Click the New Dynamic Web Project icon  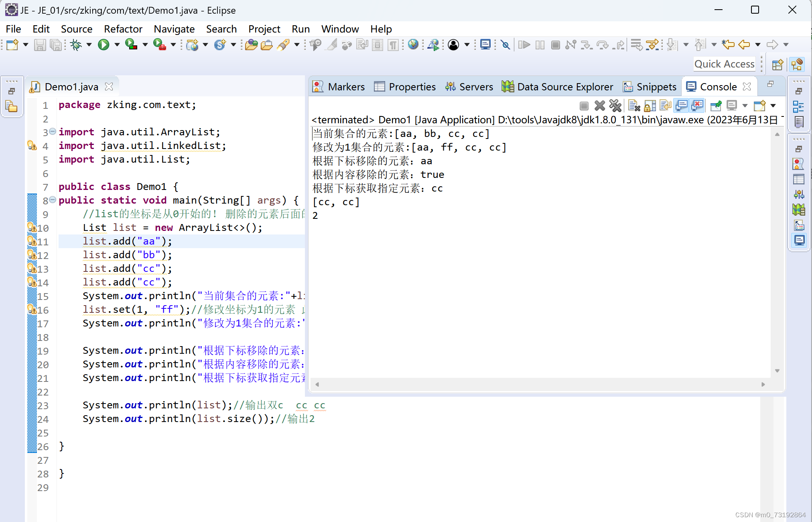(192, 44)
